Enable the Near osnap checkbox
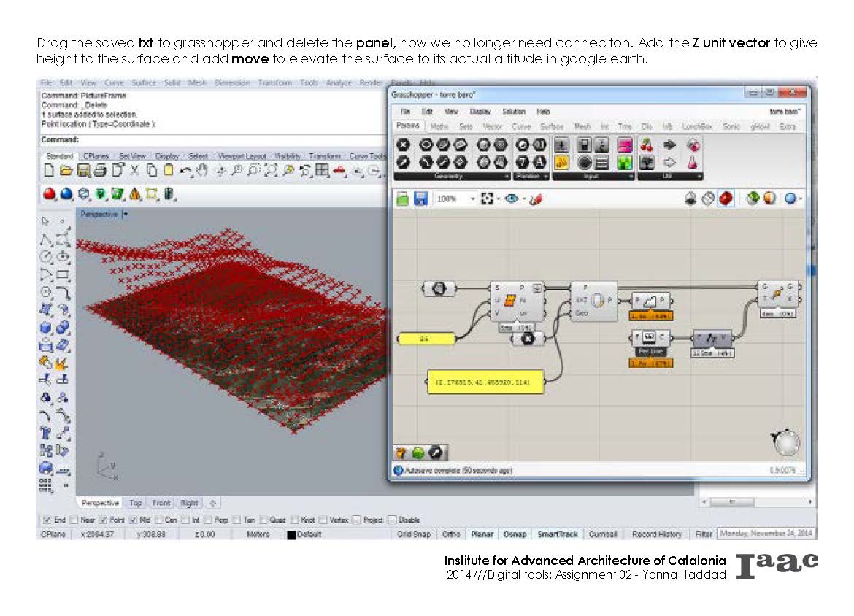Screen dimensions: 854x616 click(x=77, y=520)
